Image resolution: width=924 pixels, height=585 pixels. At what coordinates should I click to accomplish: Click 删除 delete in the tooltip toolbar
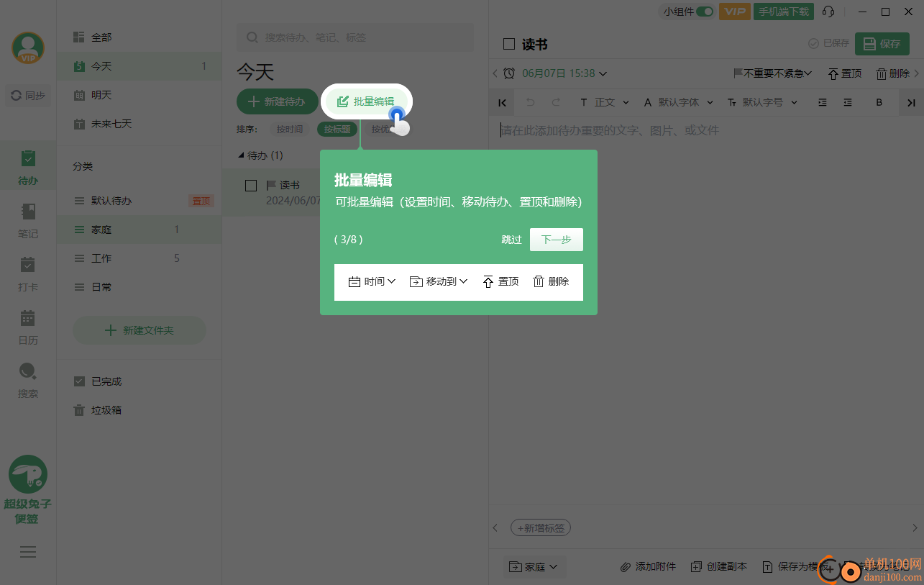tap(551, 281)
